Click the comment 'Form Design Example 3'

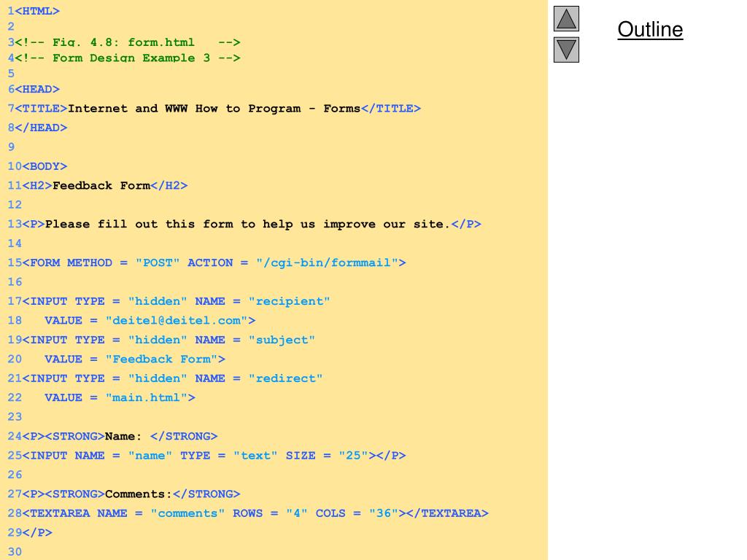pos(131,58)
